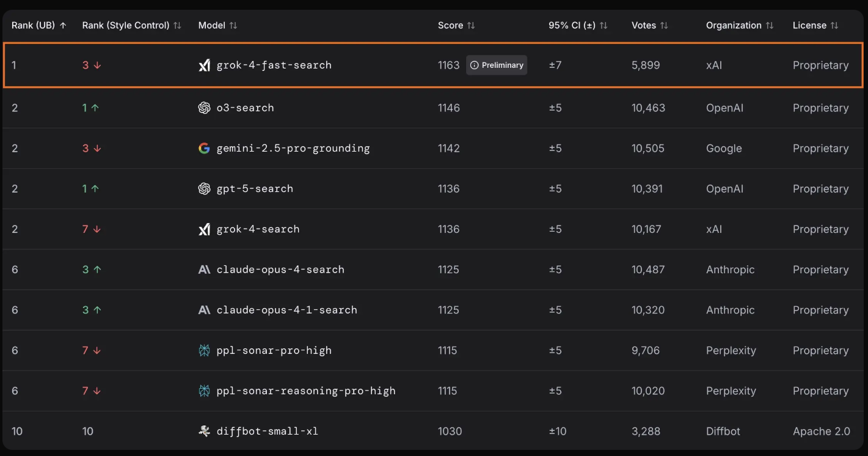868x456 pixels.
Task: Open the ppl-sonar-pro-high model name
Action: click(274, 350)
